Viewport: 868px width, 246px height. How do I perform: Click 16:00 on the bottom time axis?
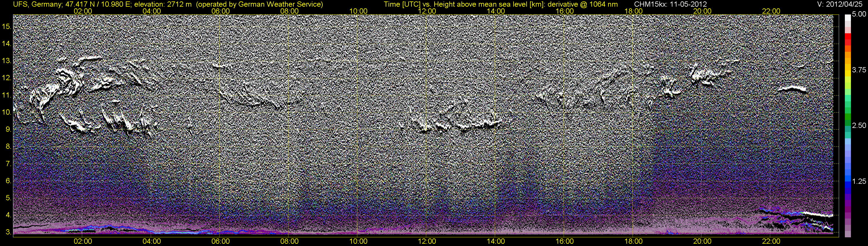point(565,241)
